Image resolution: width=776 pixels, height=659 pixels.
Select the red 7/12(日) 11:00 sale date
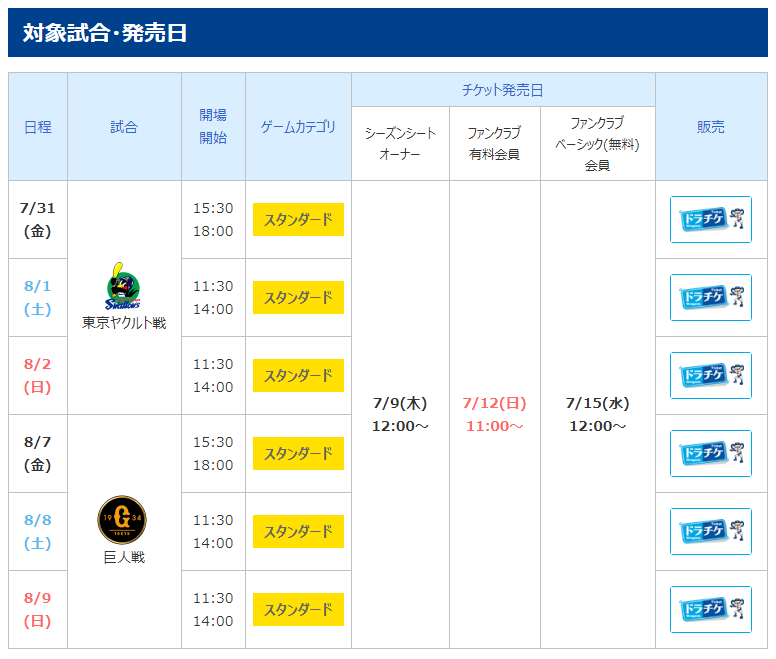click(x=494, y=415)
